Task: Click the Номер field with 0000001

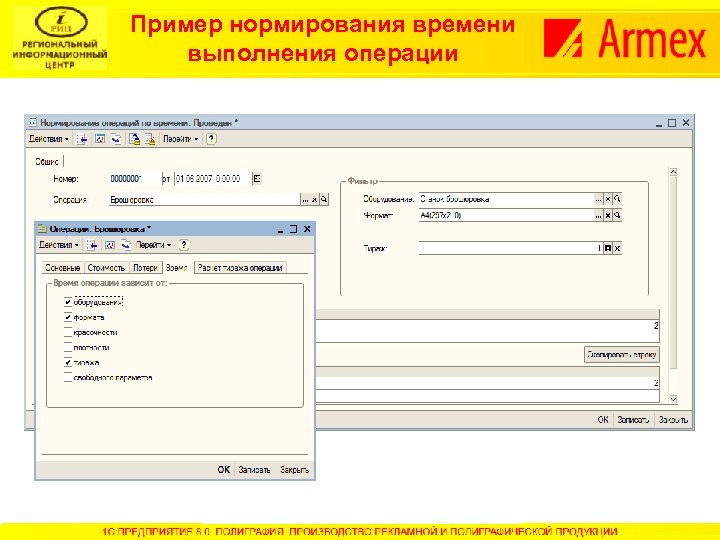Action: point(135,179)
